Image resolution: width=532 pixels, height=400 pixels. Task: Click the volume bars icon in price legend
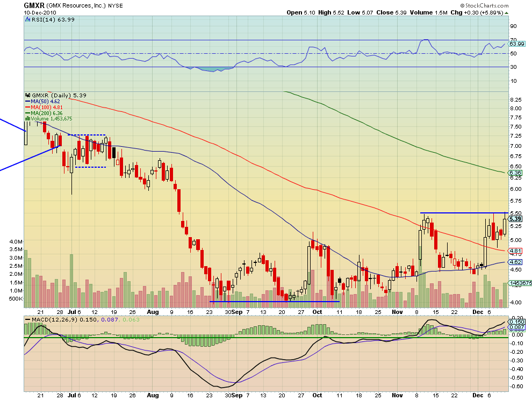coord(28,118)
